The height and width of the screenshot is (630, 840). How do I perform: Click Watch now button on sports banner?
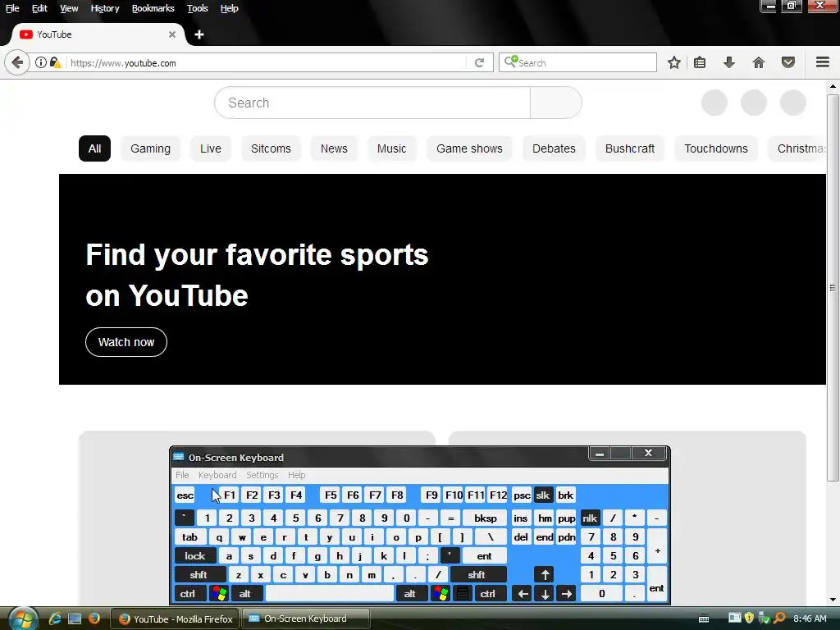(x=126, y=342)
